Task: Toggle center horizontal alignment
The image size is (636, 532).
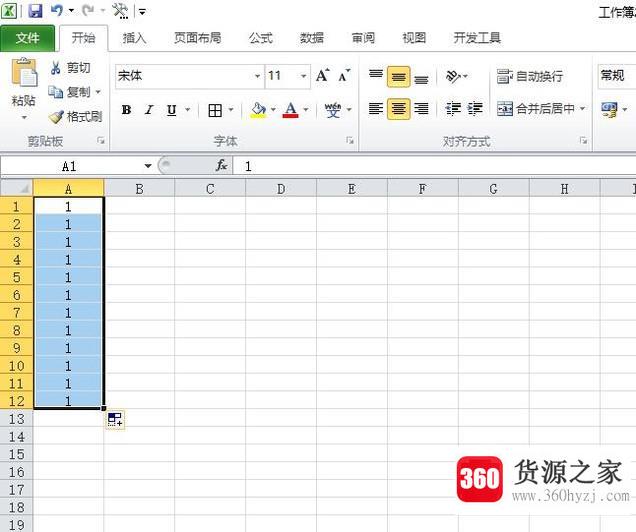Action: click(399, 109)
